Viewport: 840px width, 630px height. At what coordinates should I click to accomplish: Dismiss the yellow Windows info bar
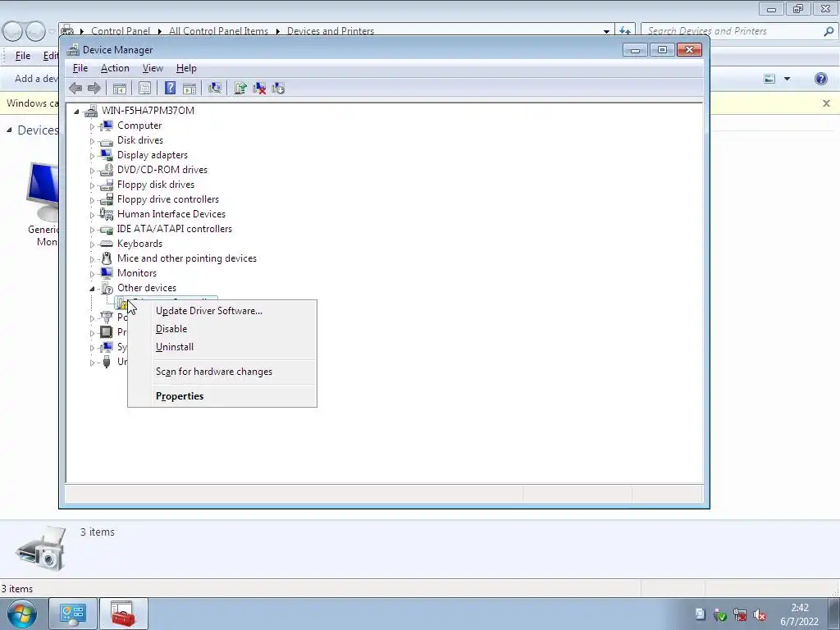click(826, 103)
